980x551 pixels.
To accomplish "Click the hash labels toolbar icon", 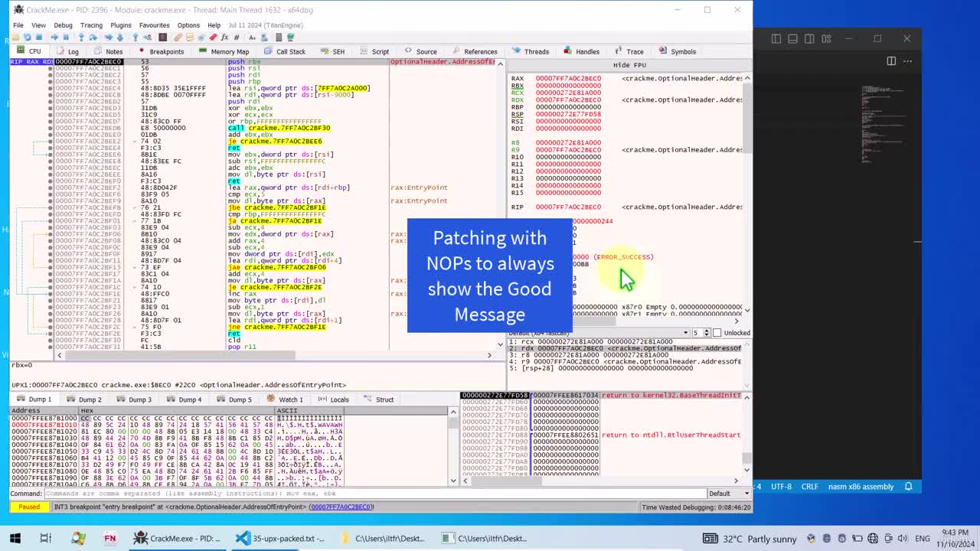I will [x=236, y=37].
